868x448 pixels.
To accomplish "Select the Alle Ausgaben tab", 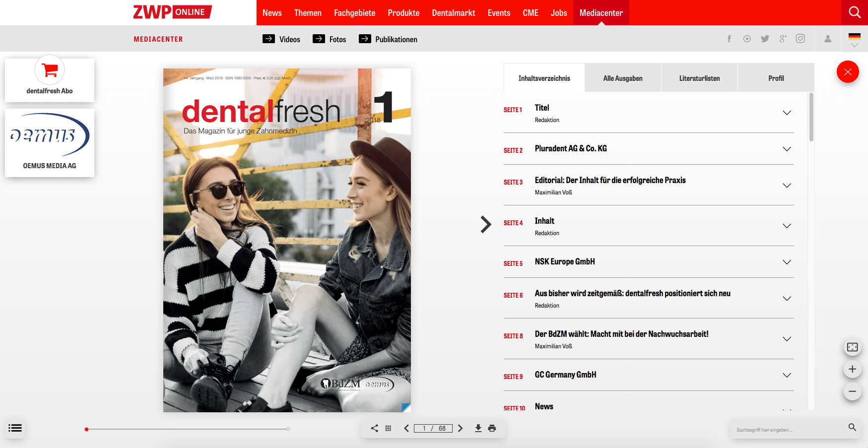I will [x=623, y=78].
